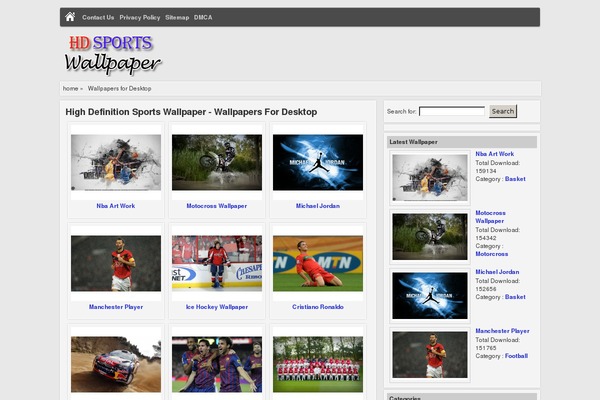600x400 pixels.
Task: Open the Michael Jordan thumbnail in main grid
Action: click(318, 162)
